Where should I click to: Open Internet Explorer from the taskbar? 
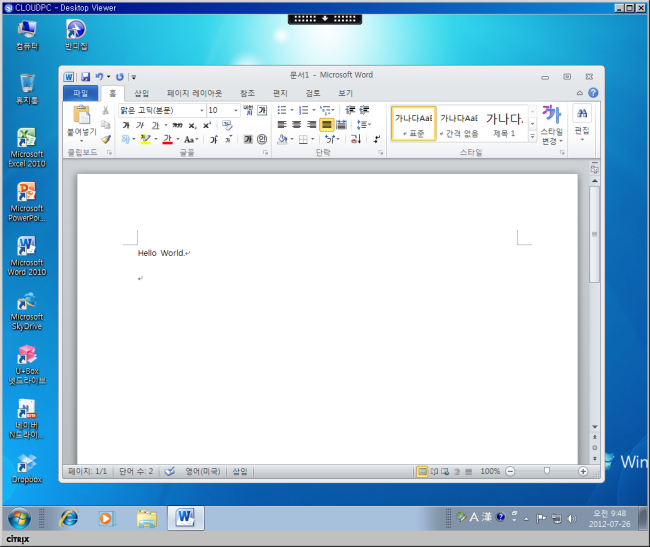pyautogui.click(x=69, y=518)
